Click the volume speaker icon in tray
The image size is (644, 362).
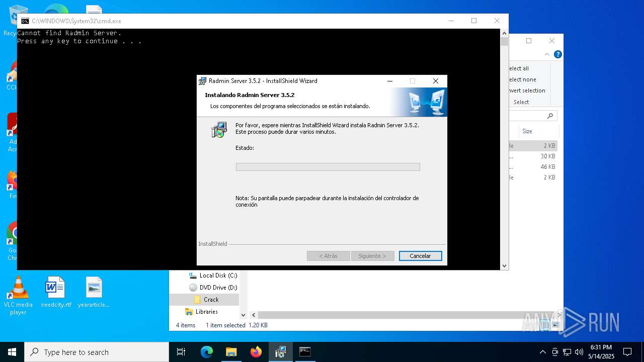click(579, 352)
